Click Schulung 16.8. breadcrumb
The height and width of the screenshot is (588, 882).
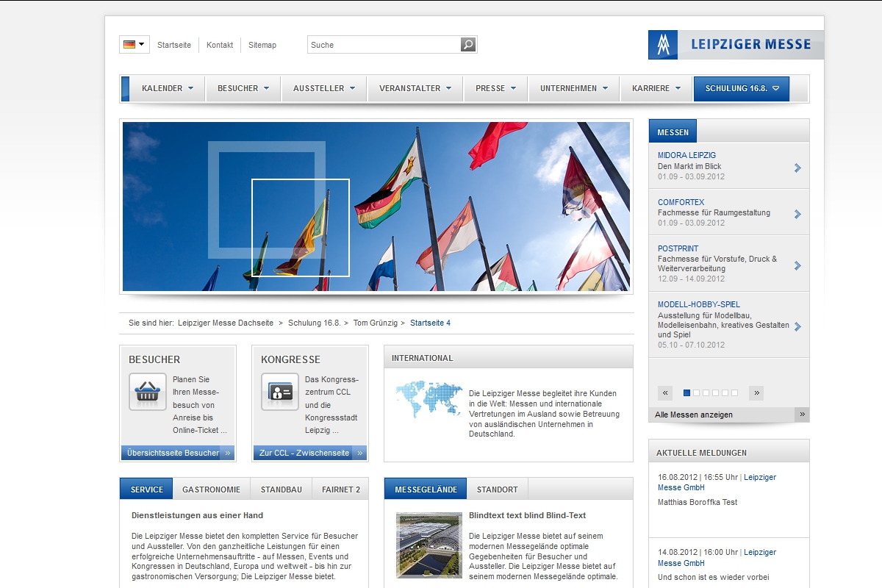[x=315, y=323]
